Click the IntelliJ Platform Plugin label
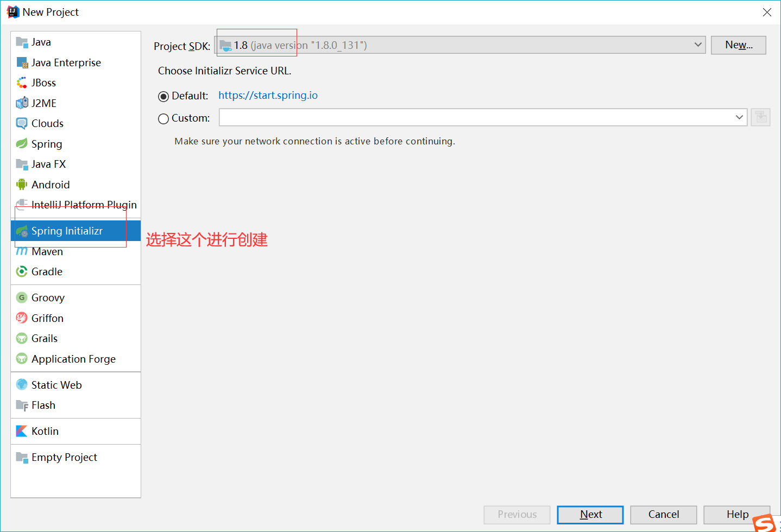 click(x=84, y=205)
